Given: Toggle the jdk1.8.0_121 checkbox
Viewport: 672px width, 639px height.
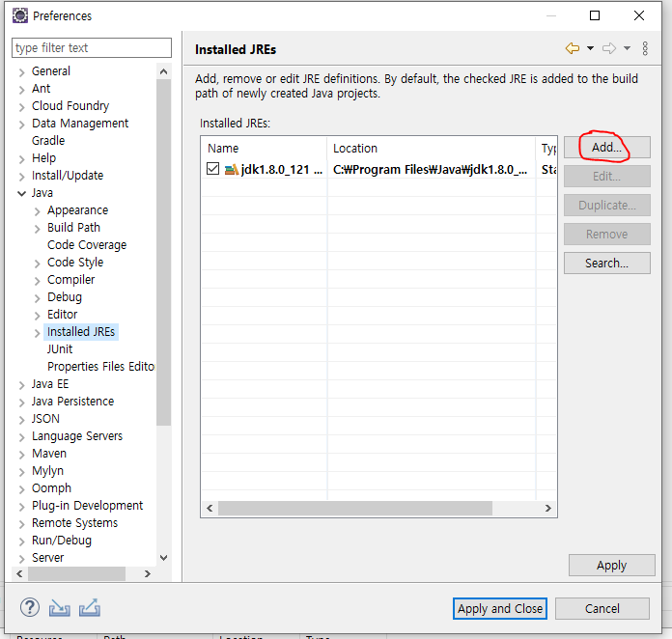Looking at the screenshot, I should (x=213, y=169).
